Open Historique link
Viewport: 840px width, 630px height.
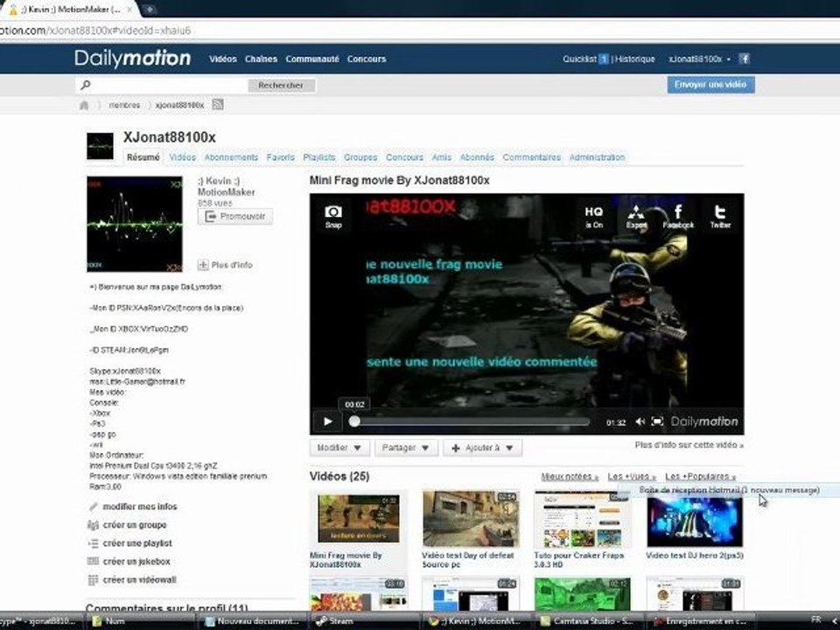(x=635, y=59)
